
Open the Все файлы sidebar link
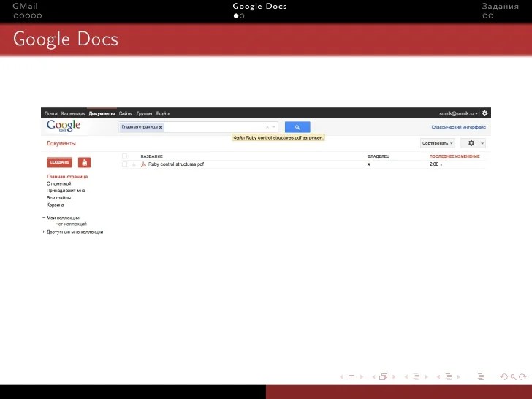tap(58, 198)
